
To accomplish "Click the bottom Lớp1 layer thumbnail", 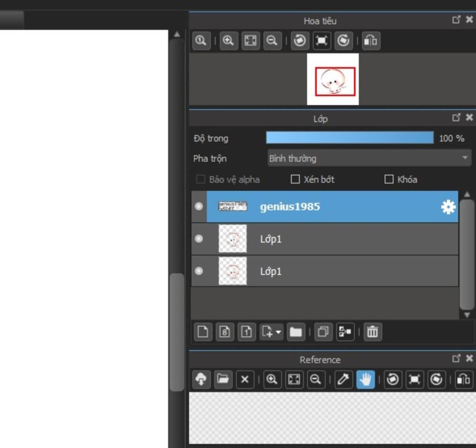I will pos(233,271).
